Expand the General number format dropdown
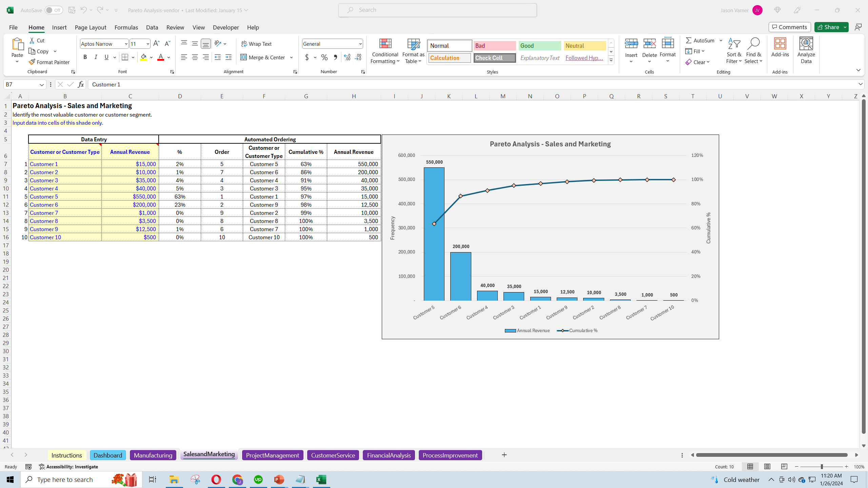This screenshot has height=488, width=868. pyautogui.click(x=360, y=44)
